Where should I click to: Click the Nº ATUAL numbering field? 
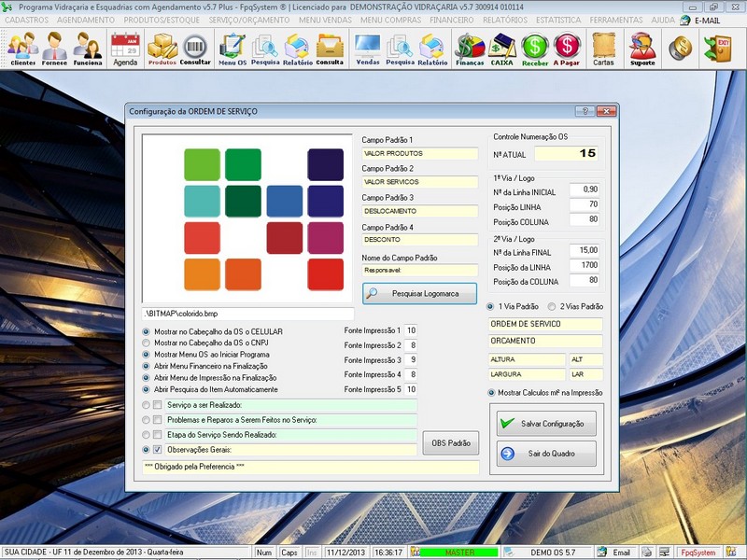(566, 153)
